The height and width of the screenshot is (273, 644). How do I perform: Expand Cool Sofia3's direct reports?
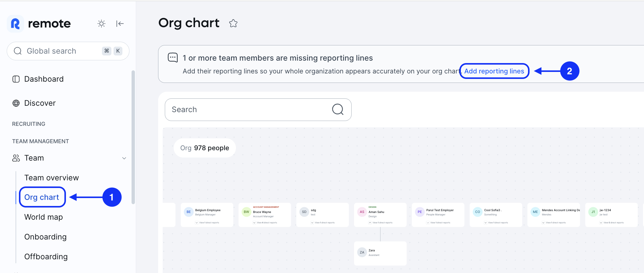[496, 223]
